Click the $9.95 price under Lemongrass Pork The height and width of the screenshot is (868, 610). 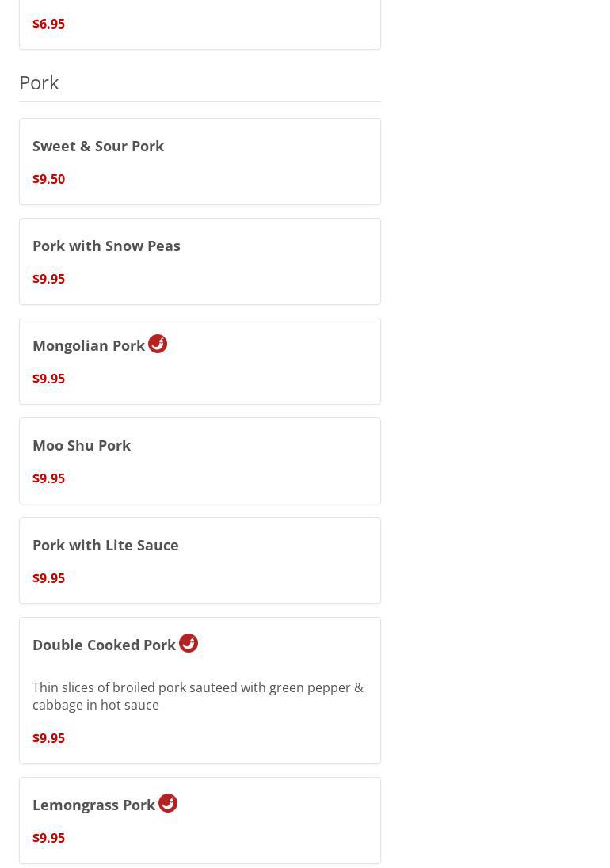48,838
